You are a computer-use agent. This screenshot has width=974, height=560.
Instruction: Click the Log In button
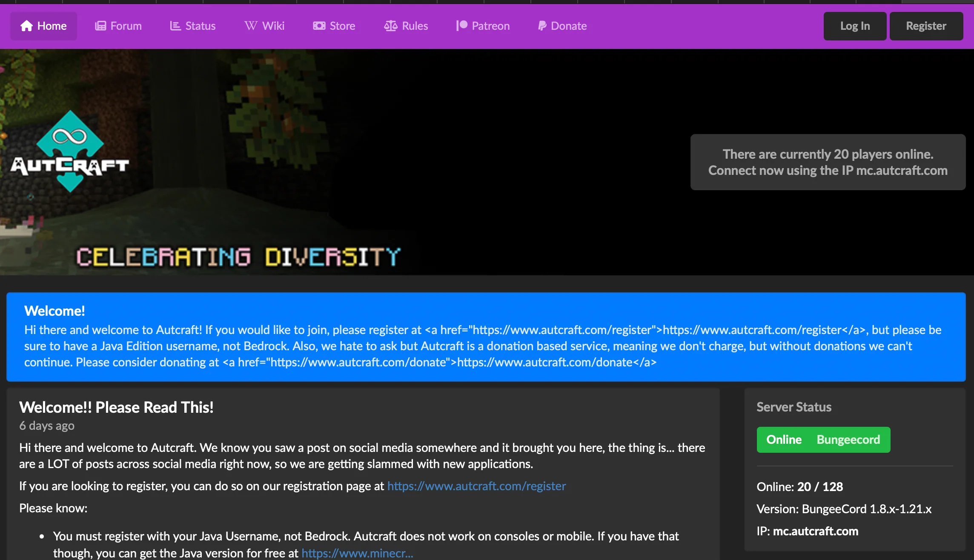click(x=855, y=26)
